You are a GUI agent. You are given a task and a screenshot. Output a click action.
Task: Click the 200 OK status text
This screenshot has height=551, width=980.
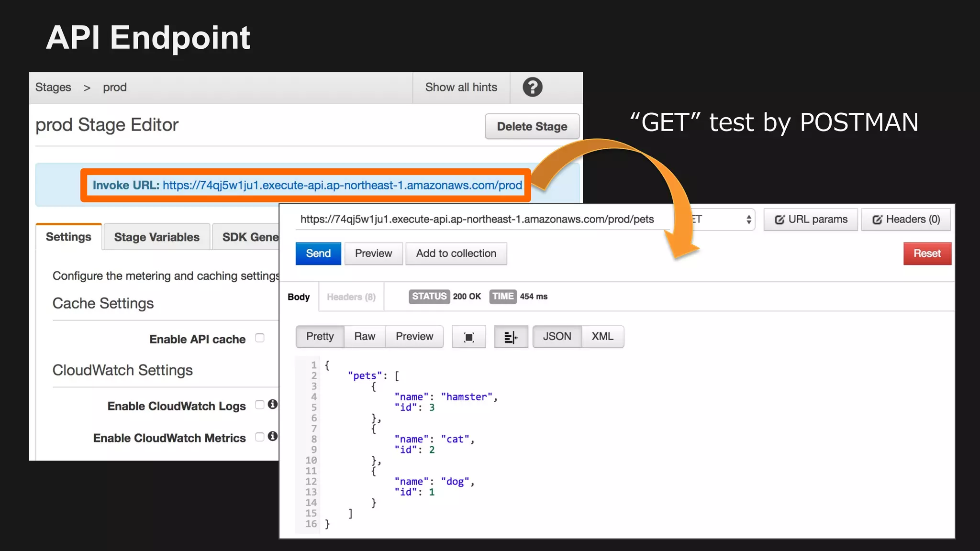coord(467,297)
